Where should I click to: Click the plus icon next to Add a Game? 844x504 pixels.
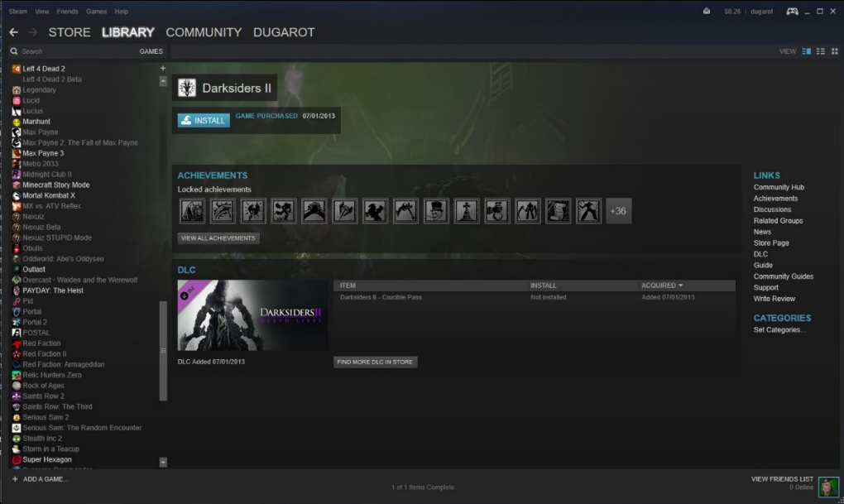tap(15, 478)
